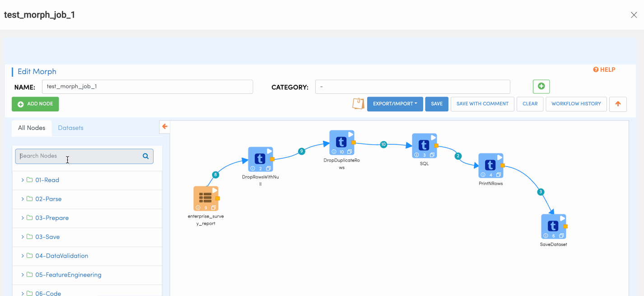Viewport: 644px width, 296px height.
Task: Click copy icon on PrintNRows node
Action: coord(499,175)
